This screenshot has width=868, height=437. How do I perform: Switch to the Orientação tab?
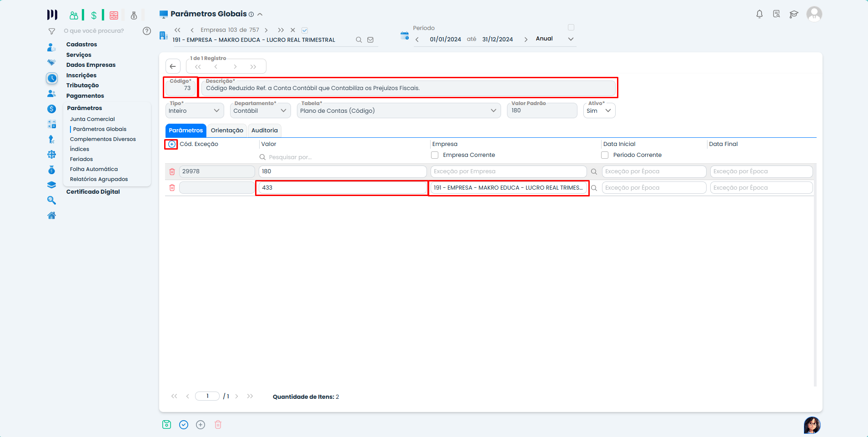click(227, 131)
